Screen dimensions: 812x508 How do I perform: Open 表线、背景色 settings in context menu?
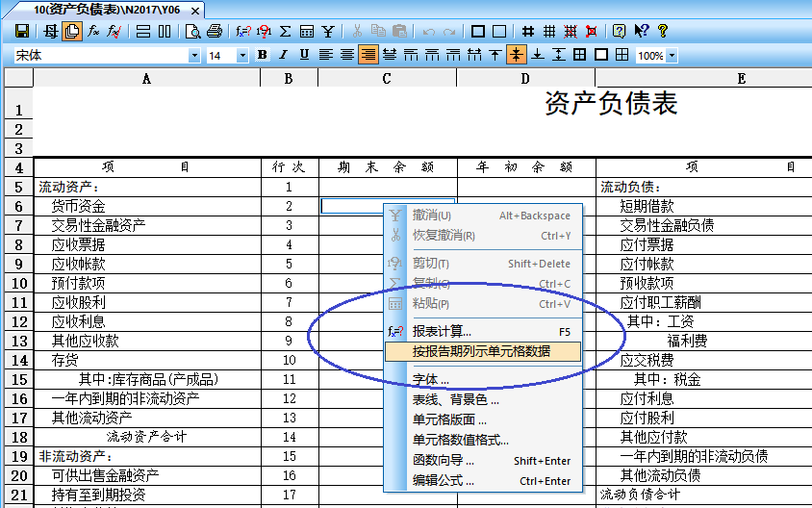[x=456, y=399]
